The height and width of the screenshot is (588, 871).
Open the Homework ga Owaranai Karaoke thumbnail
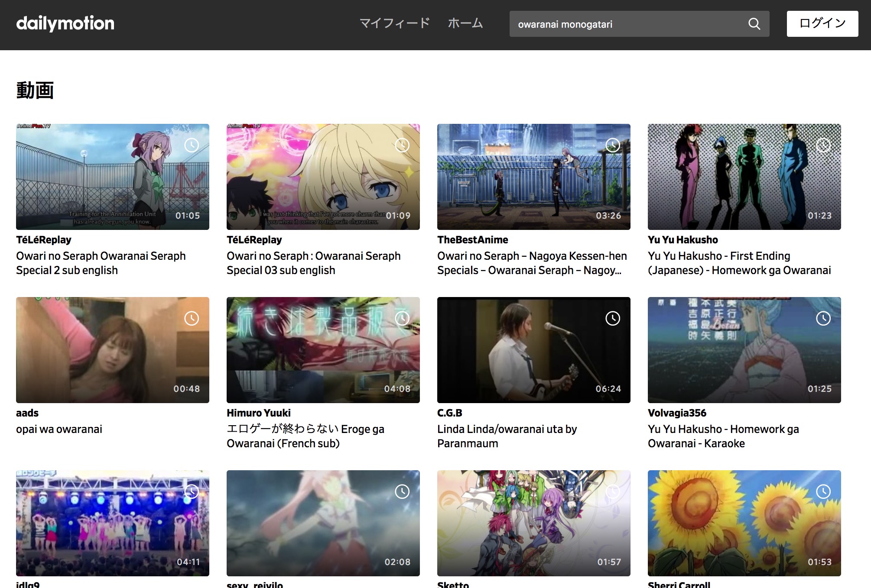(x=744, y=350)
